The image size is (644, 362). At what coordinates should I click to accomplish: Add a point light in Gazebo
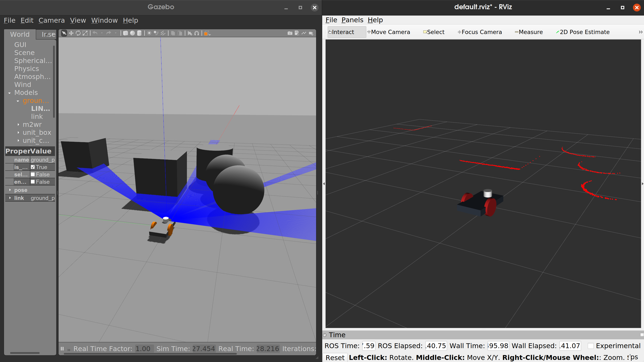[149, 33]
